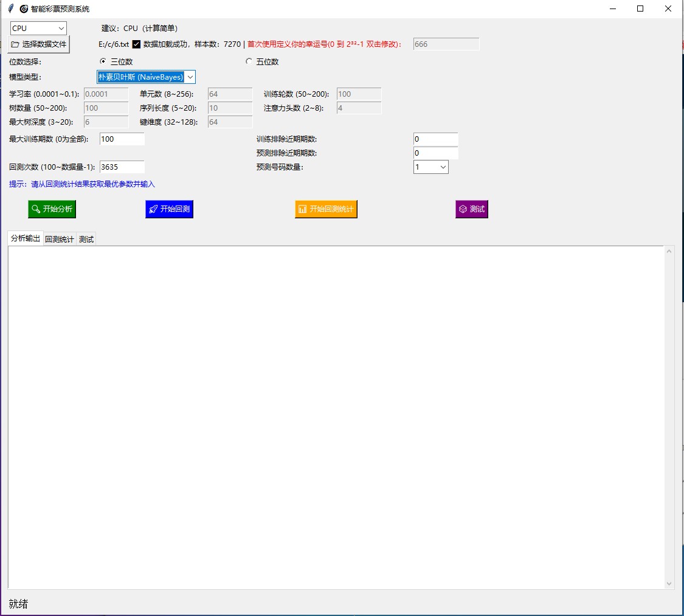The height and width of the screenshot is (616, 684).
Task: Click the folder icon on 选择数据文件 button
Action: (x=15, y=44)
